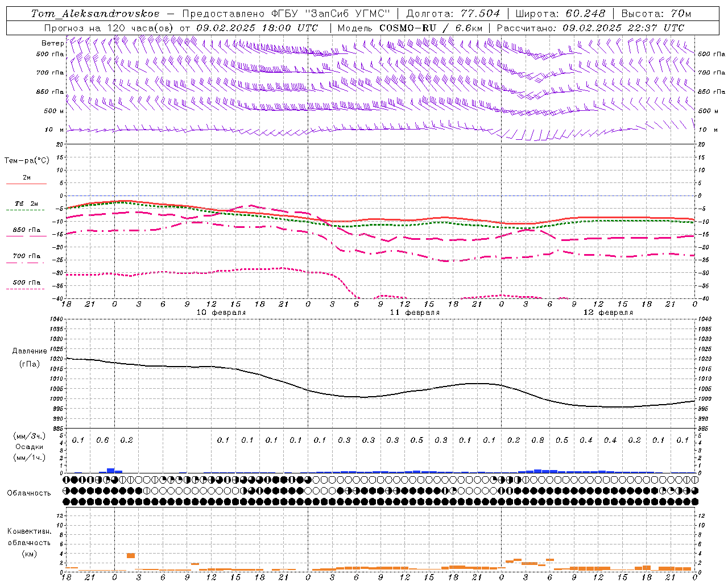This screenshot has height=582, width=728.
Task: Click the Высота: 70м header field
Action: (656, 14)
